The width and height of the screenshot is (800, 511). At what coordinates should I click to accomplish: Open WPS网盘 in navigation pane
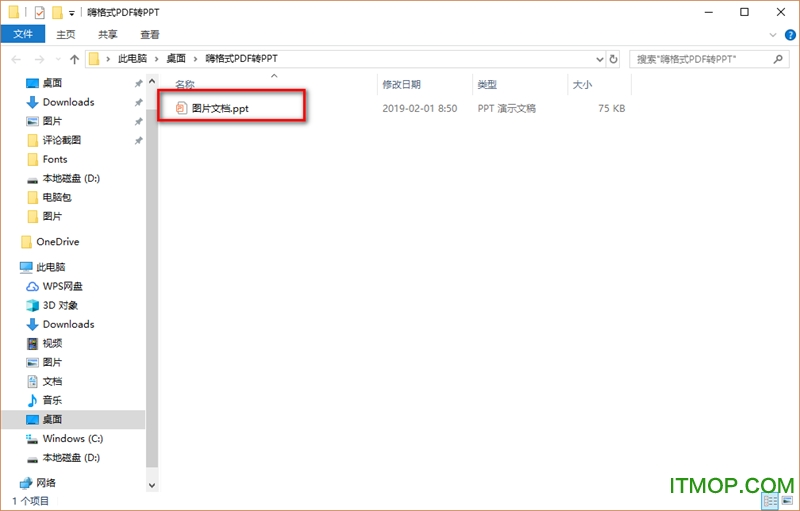coord(62,286)
